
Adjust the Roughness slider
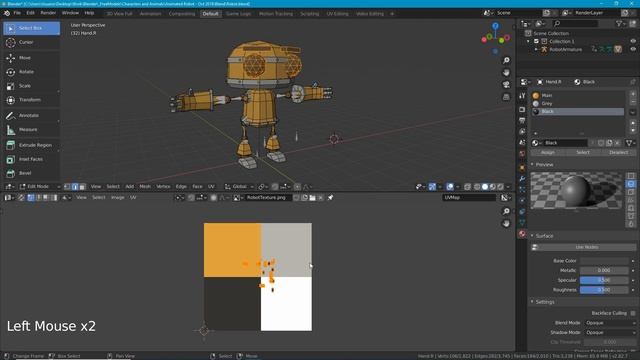604,290
